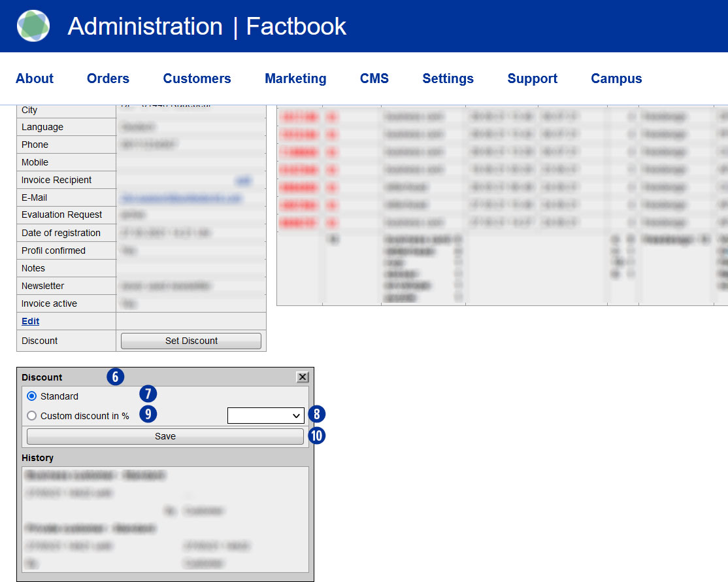This screenshot has height=582, width=728.
Task: Open the Customers menu item
Action: pyautogui.click(x=197, y=78)
